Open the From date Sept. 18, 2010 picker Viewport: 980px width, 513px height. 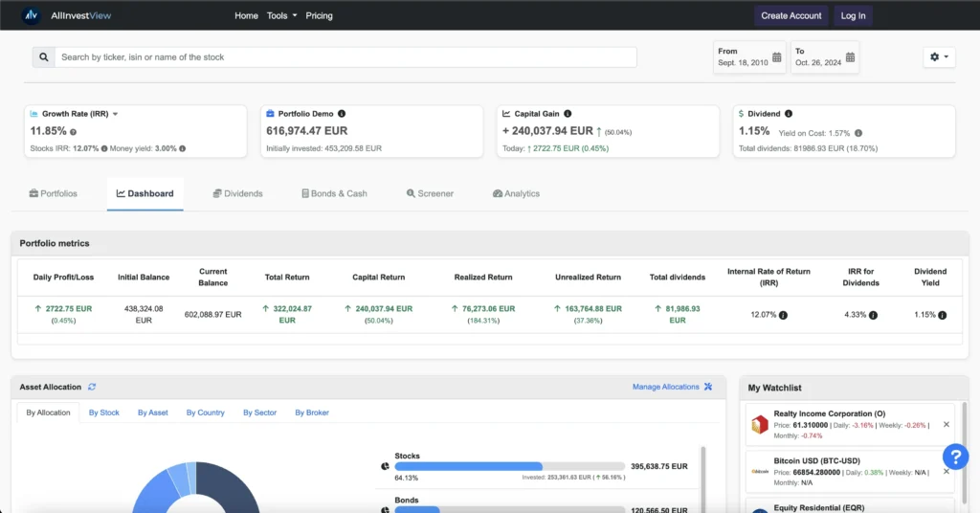[749, 56]
